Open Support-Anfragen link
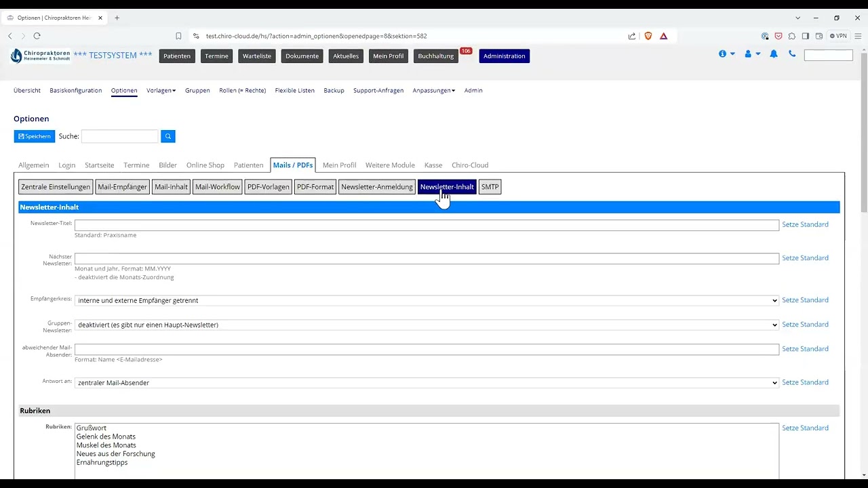The height and width of the screenshot is (488, 868). coord(378,90)
